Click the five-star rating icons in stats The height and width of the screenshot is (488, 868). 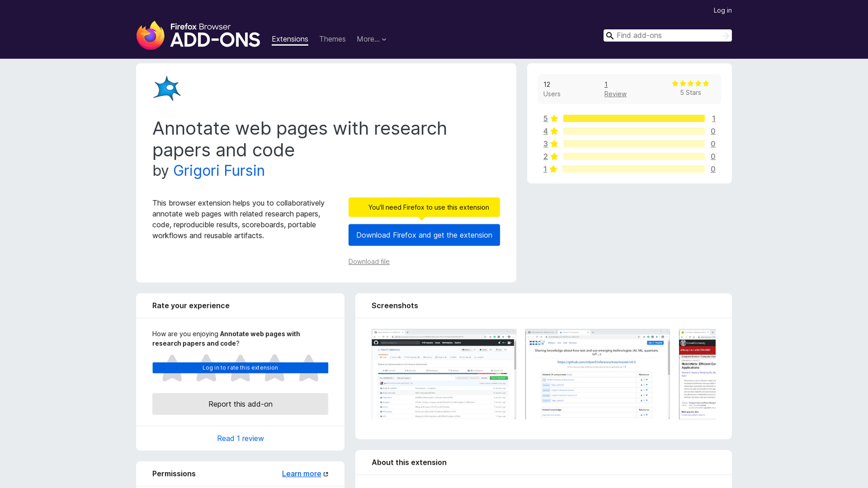pos(691,84)
